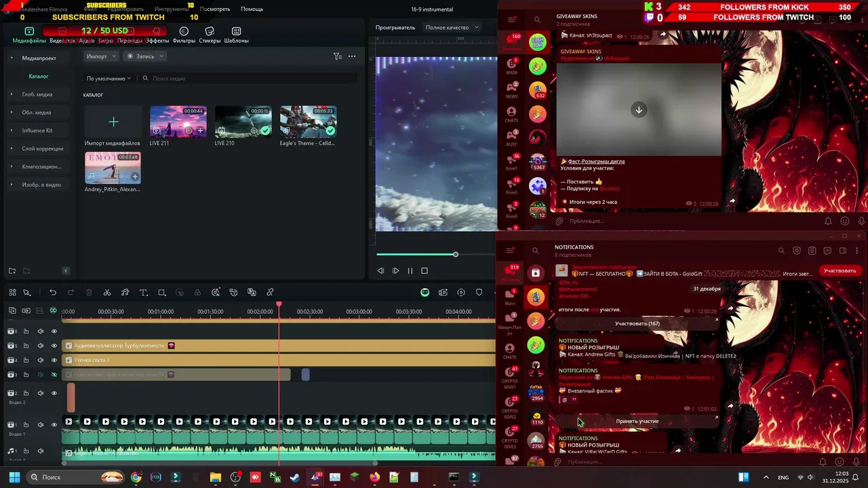The image size is (868, 488).
Task: Toggle visibility eye of track 5
Action: (54, 346)
